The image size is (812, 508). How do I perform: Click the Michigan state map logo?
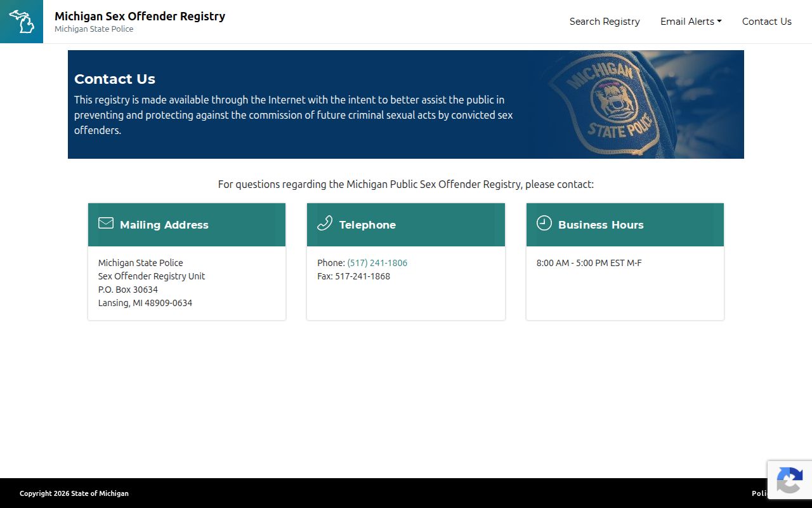[x=22, y=22]
